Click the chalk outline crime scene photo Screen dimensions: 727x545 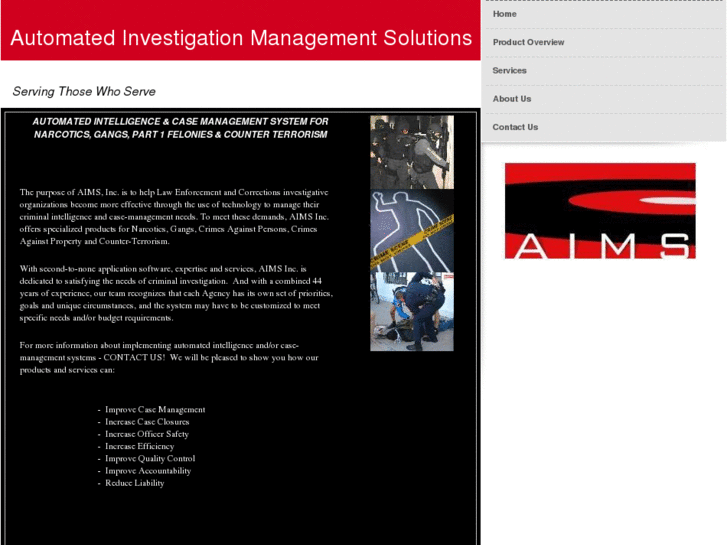click(x=412, y=231)
